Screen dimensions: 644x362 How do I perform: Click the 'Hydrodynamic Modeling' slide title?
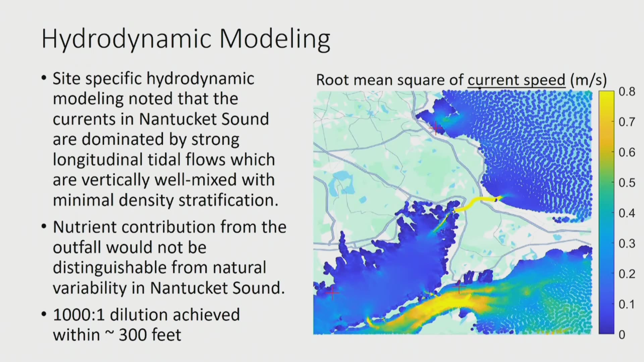point(186,40)
